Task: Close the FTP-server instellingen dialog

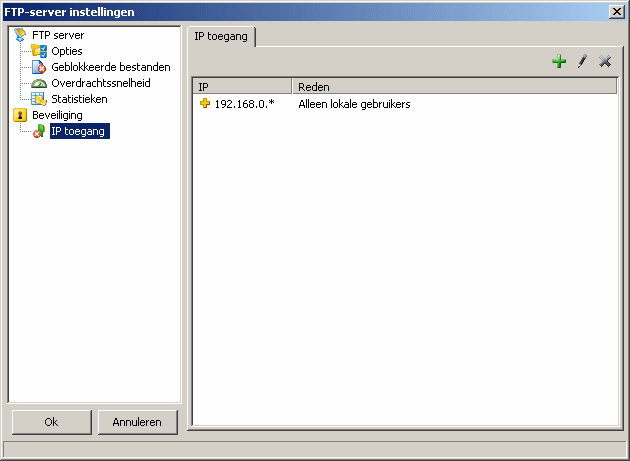Action: (616, 12)
